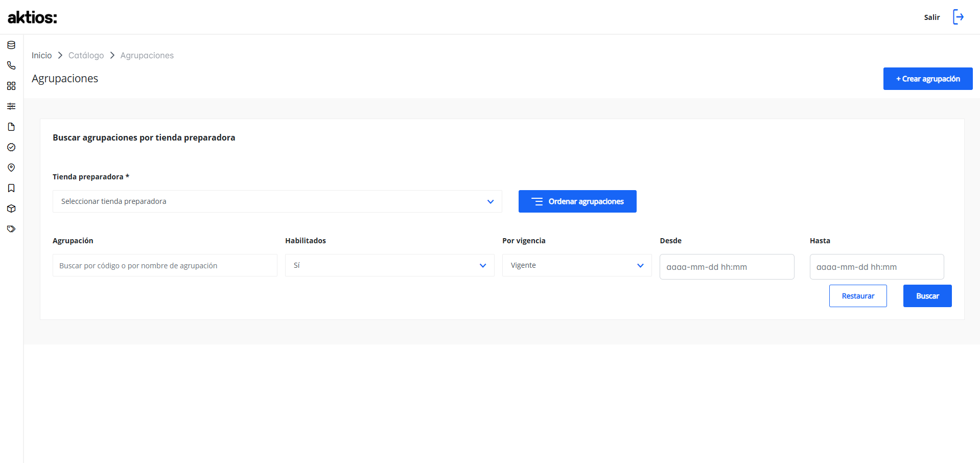Click the tag icon in the sidebar
Image resolution: width=980 pixels, height=463 pixels.
coord(11,229)
